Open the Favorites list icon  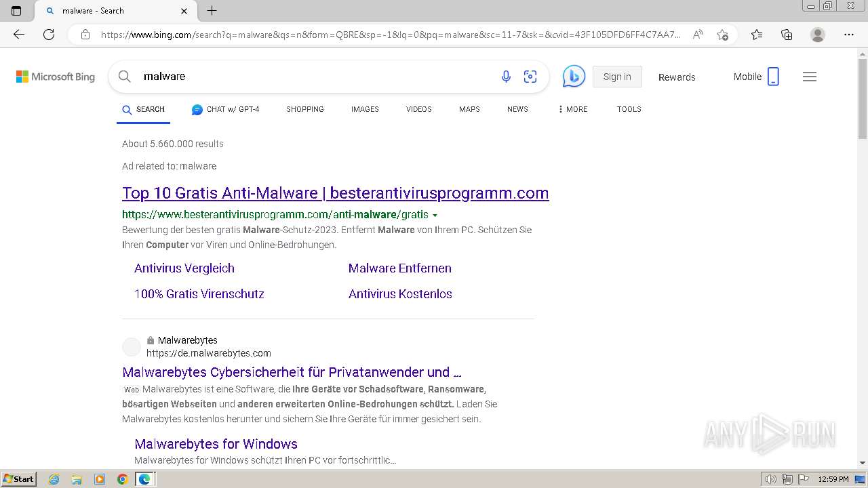click(x=757, y=35)
